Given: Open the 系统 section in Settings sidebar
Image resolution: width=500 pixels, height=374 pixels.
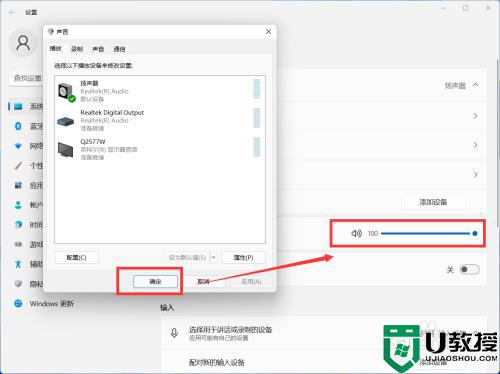Looking at the screenshot, I should (26, 107).
